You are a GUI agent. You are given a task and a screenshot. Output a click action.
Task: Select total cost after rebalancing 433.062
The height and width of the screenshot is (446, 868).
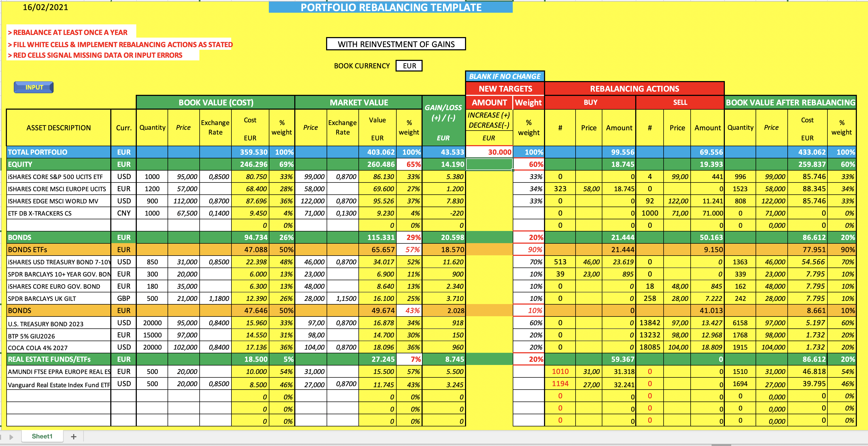pyautogui.click(x=808, y=152)
